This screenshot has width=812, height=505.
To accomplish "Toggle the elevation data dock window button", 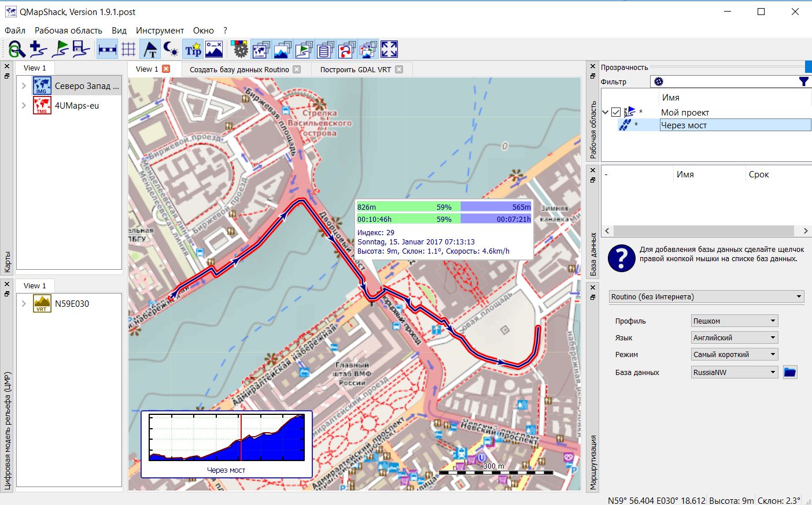I will (x=282, y=50).
